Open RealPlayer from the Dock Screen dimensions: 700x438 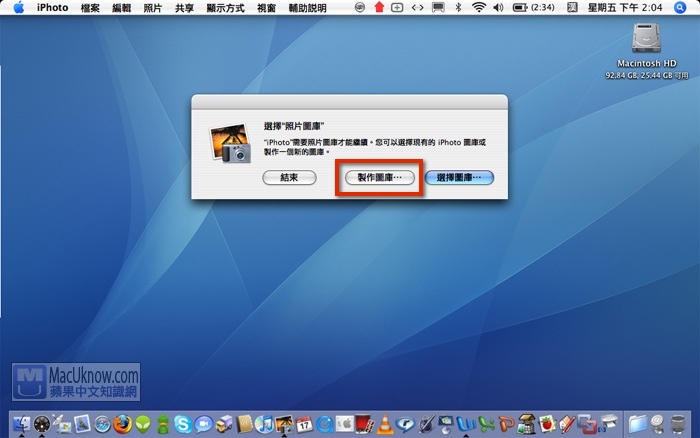pos(405,424)
